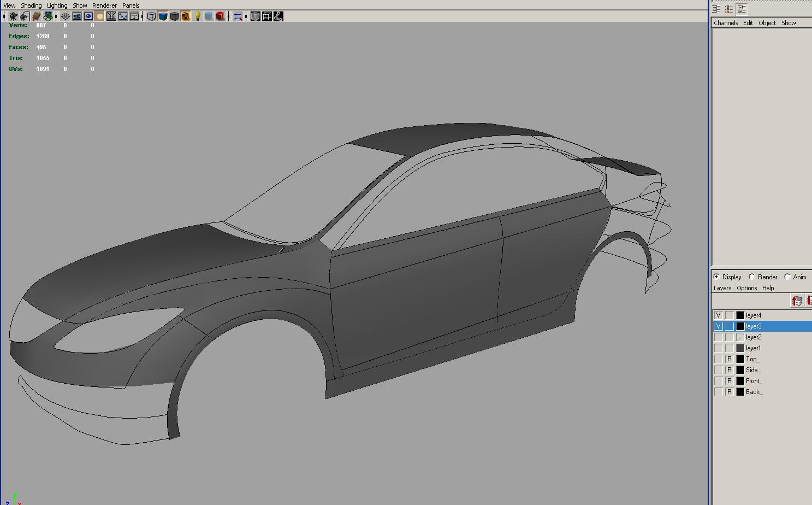Toggle visibility of layer4
812x505 pixels.
(718, 315)
